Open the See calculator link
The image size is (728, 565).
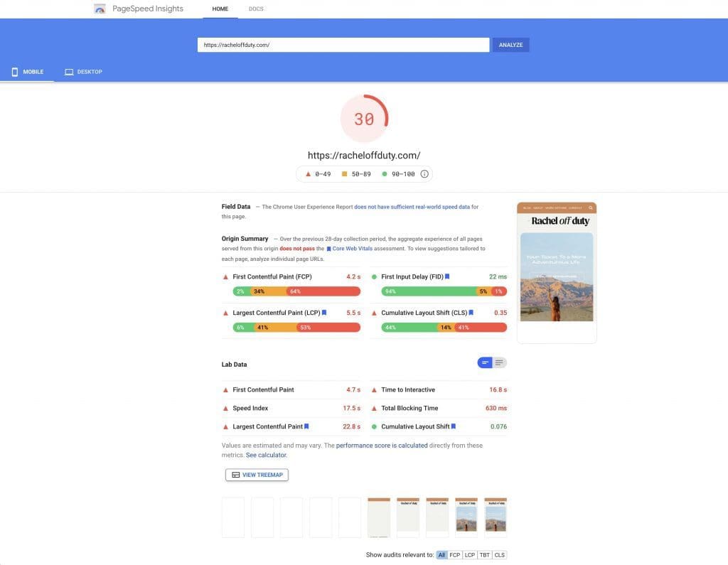266,455
